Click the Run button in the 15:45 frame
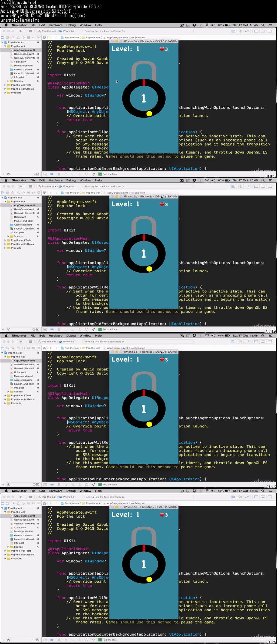 point(21,31)
